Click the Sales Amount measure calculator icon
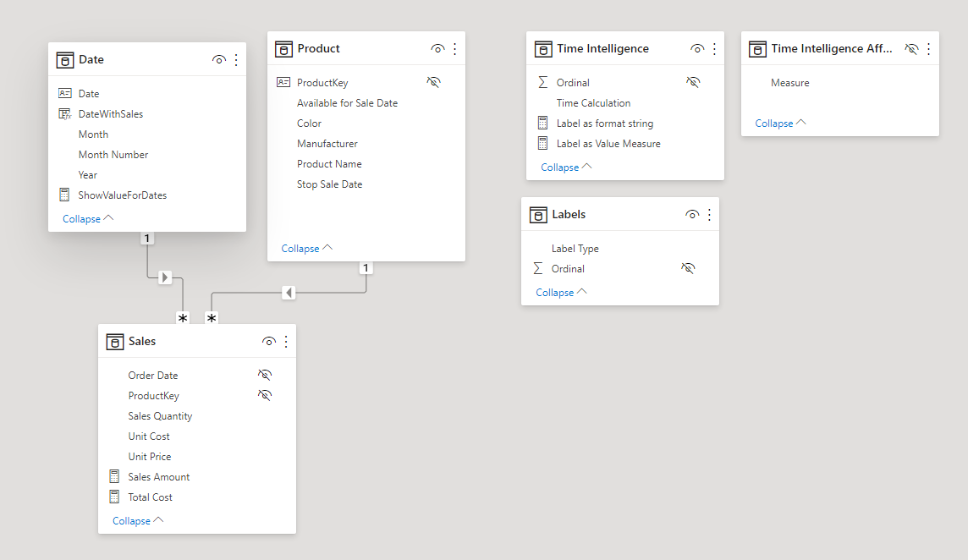Screen dimensions: 968x560 114,477
